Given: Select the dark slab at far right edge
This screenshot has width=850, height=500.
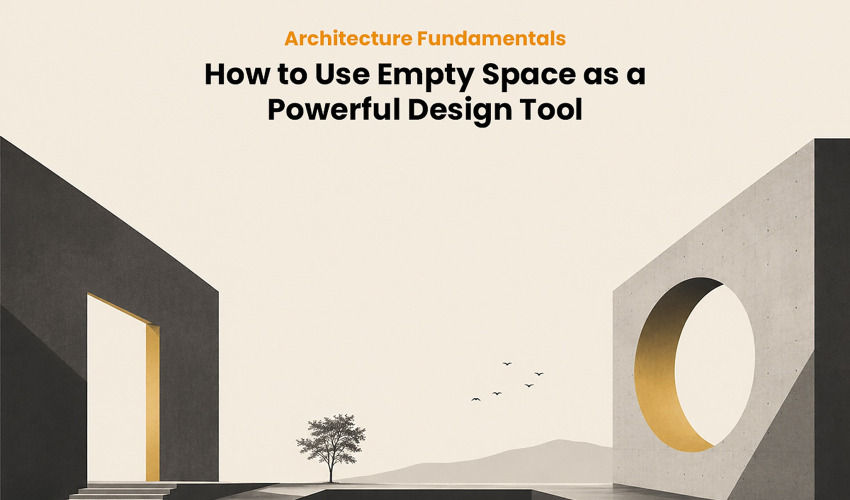Looking at the screenshot, I should [832, 319].
